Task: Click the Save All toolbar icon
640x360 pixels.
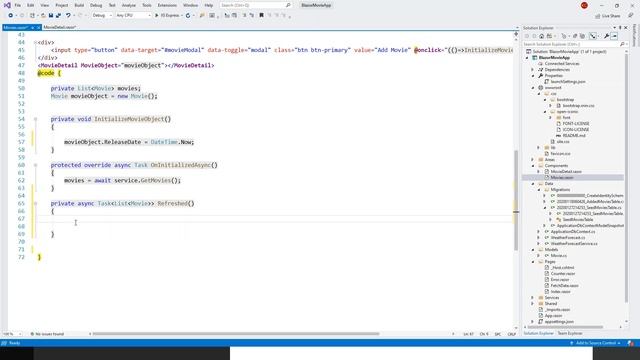Action: coord(58,16)
